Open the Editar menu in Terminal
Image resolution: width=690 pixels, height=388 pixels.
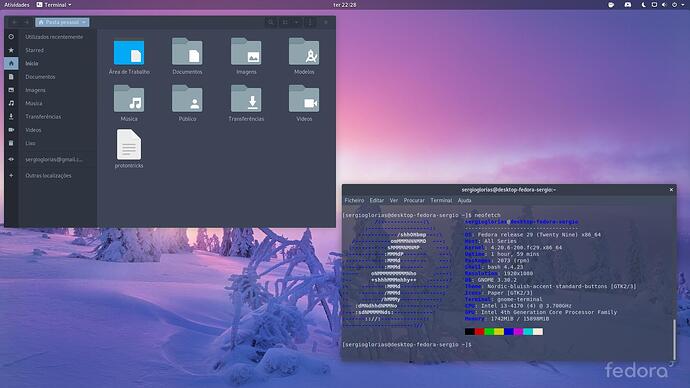377,200
